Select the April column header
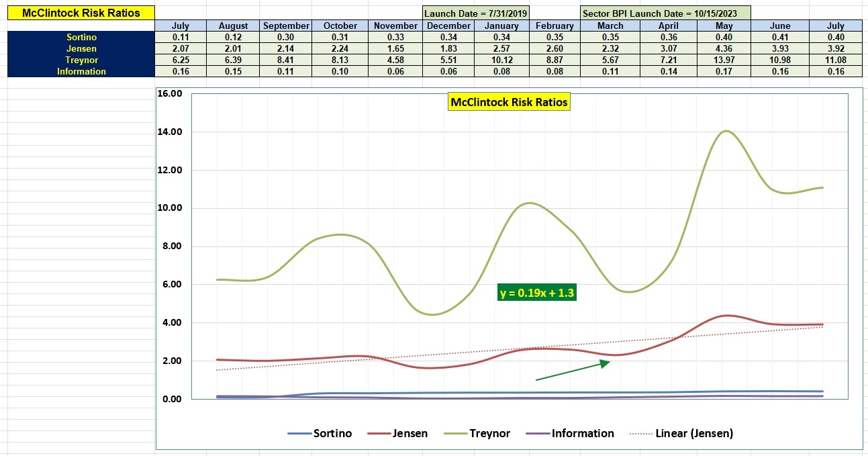Viewport: 868px width, 456px height. pos(669,26)
